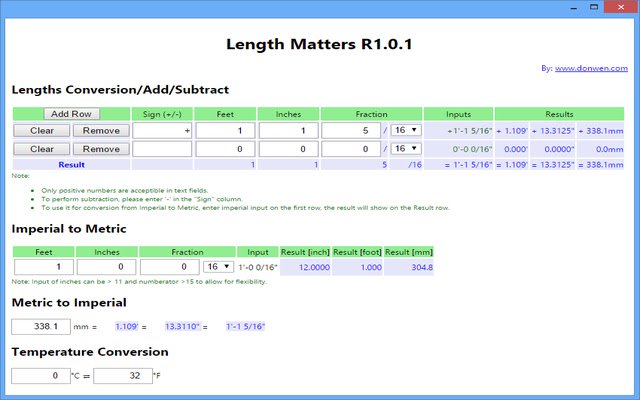640x400 pixels.
Task: Remove the first row containing 5/16 fraction
Action: coord(101,131)
